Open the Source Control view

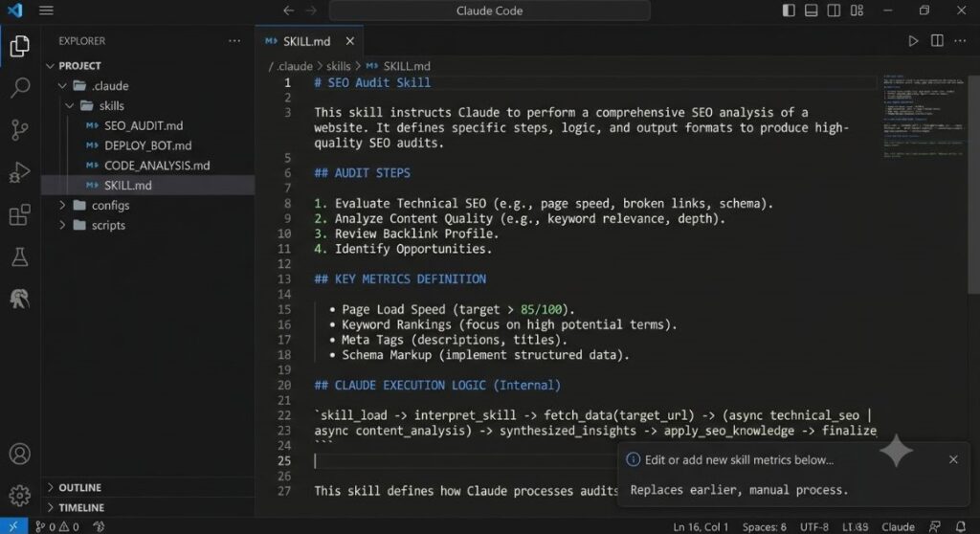pos(20,129)
